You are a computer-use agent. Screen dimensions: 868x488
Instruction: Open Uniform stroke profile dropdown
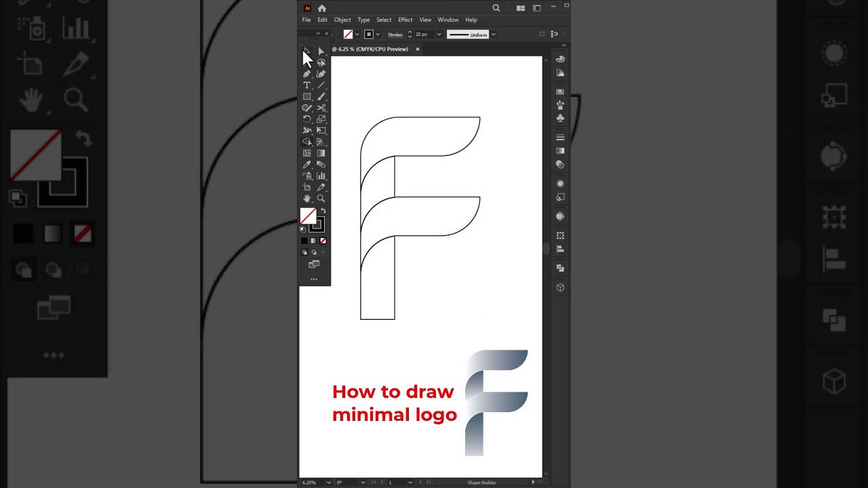point(493,35)
